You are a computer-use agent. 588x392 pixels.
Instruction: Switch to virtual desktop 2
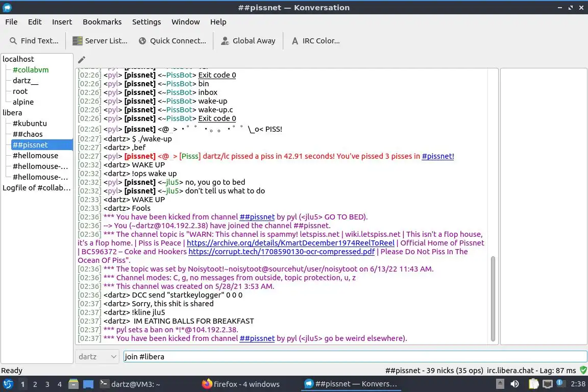coord(35,384)
